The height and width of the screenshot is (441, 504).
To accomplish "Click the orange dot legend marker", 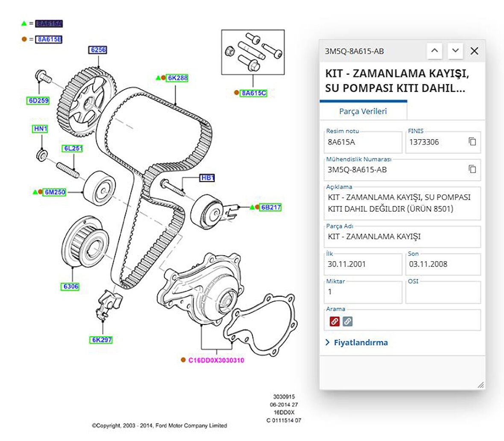I will click(x=24, y=39).
